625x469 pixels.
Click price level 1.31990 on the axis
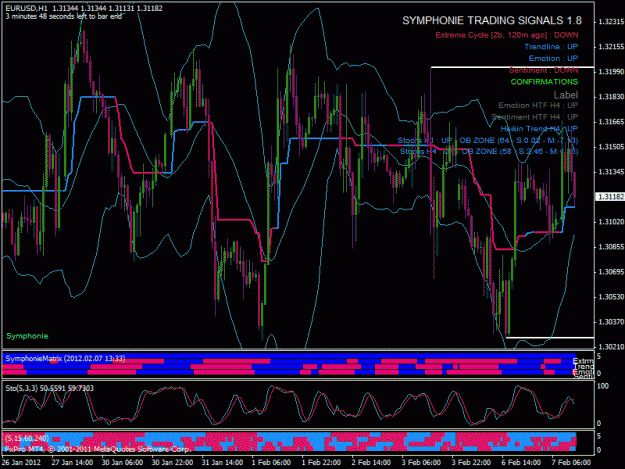[x=611, y=72]
